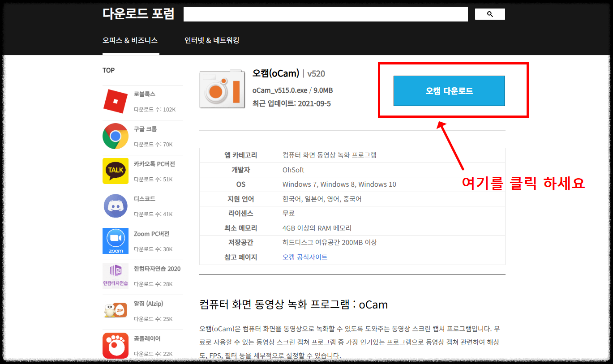Click the 다운로드 수: 25K text
This screenshot has height=364, width=613.
153,319
